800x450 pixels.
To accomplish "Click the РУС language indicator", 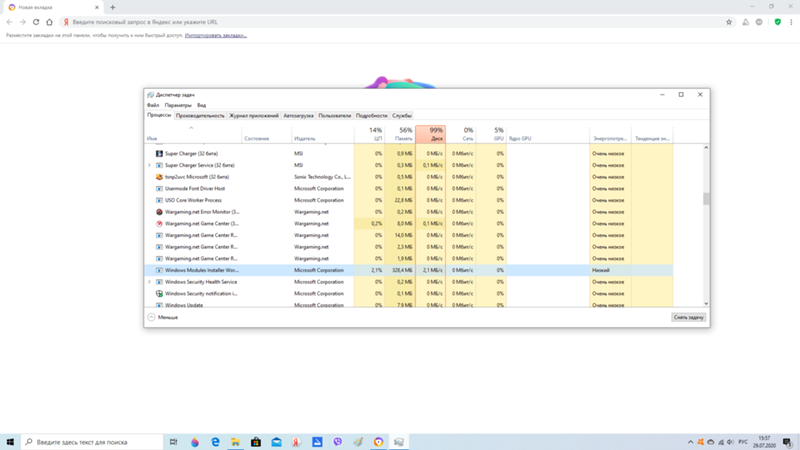I will [743, 442].
